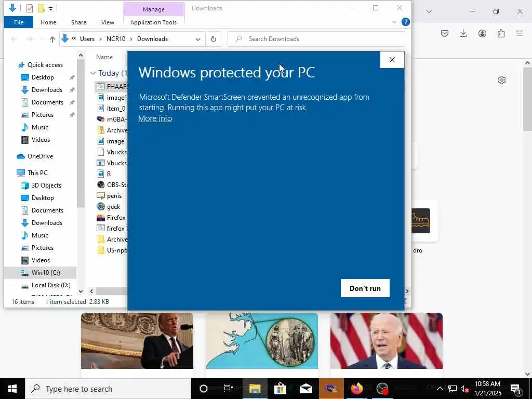
Task: Select Quick access in navigation pane
Action: pos(45,65)
